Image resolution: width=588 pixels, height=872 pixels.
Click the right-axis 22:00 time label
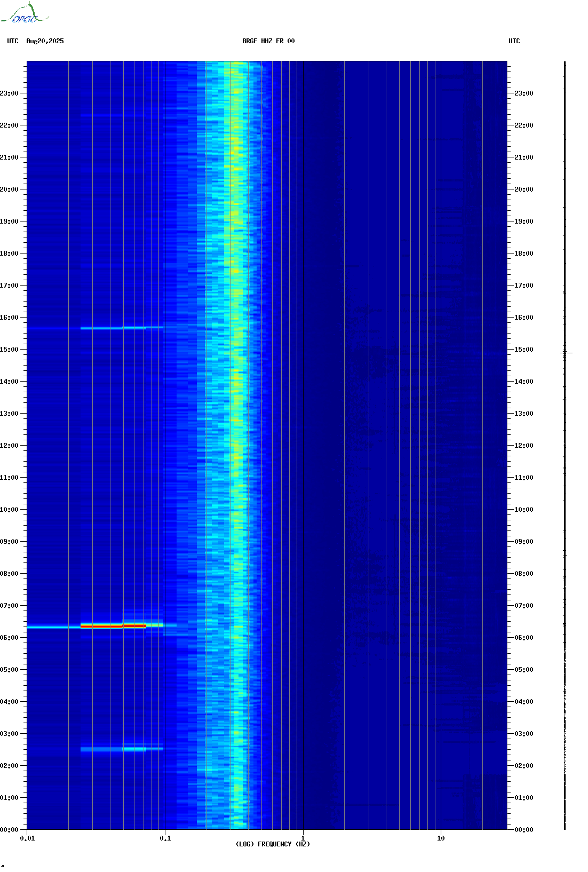point(524,125)
